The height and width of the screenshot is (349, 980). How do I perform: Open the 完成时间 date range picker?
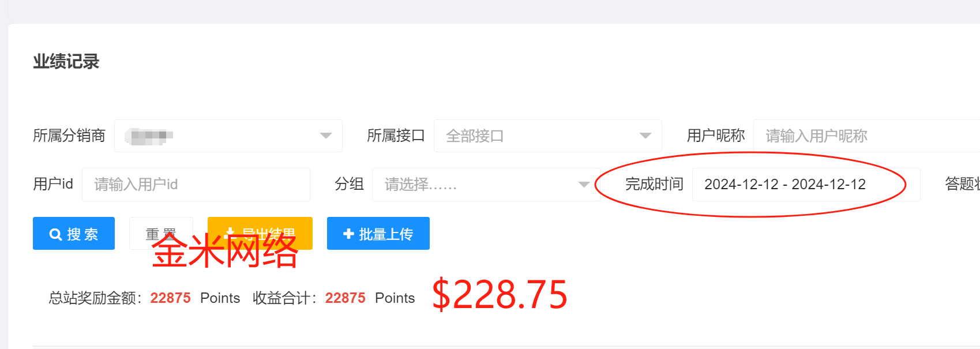pos(806,185)
